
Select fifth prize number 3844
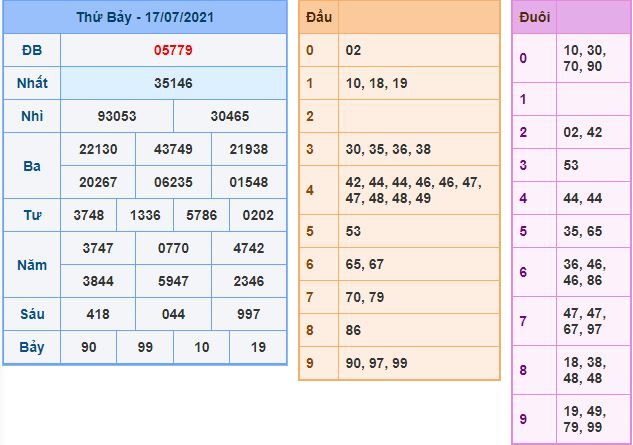98,281
